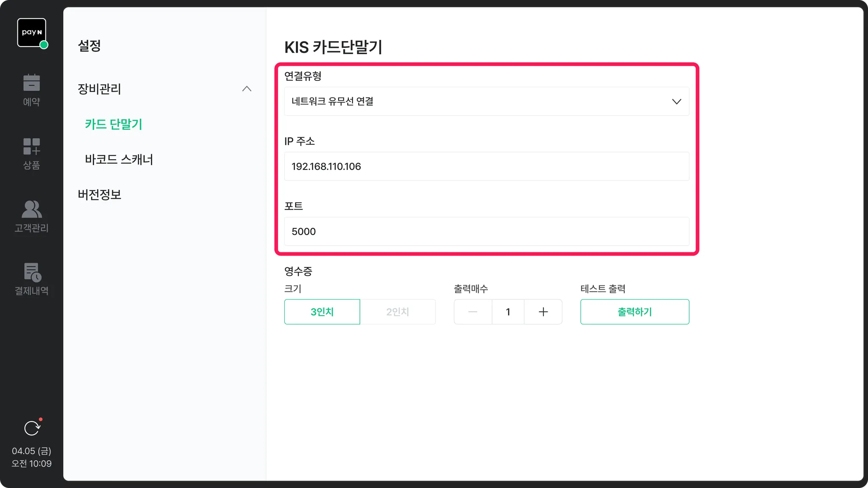Open the 결제내역 payment history icon
This screenshot has width=868, height=488.
[x=32, y=272]
